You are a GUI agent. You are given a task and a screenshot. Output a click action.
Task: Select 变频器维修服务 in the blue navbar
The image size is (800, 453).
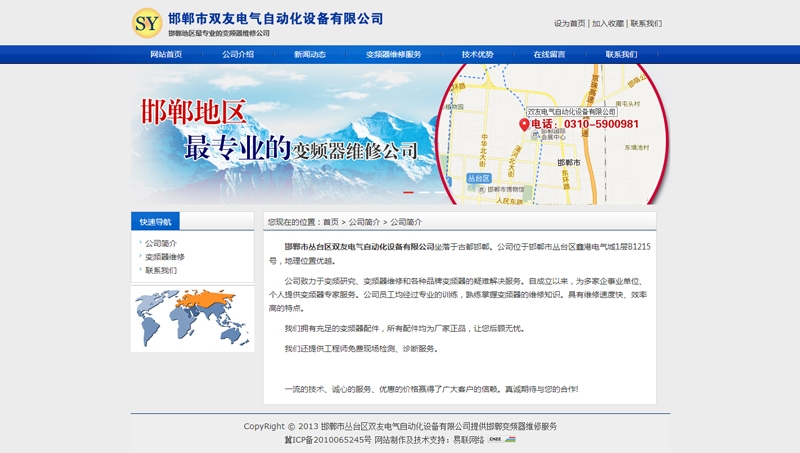coord(393,54)
